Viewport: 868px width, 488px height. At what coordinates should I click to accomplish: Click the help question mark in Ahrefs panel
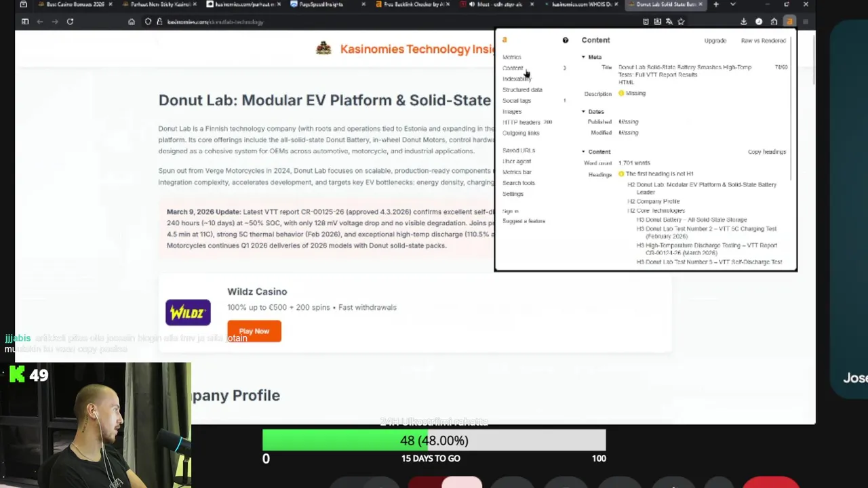click(x=565, y=41)
